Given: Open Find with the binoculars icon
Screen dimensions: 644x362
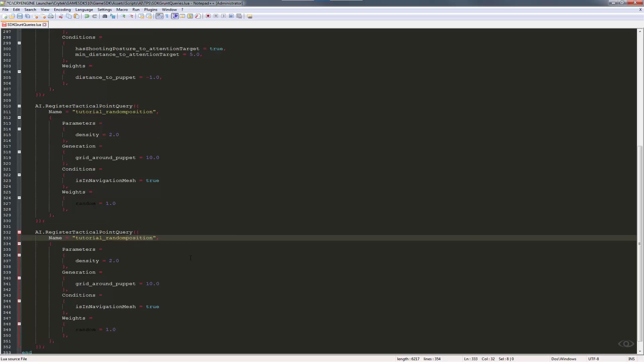Looking at the screenshot, I should 105,16.
